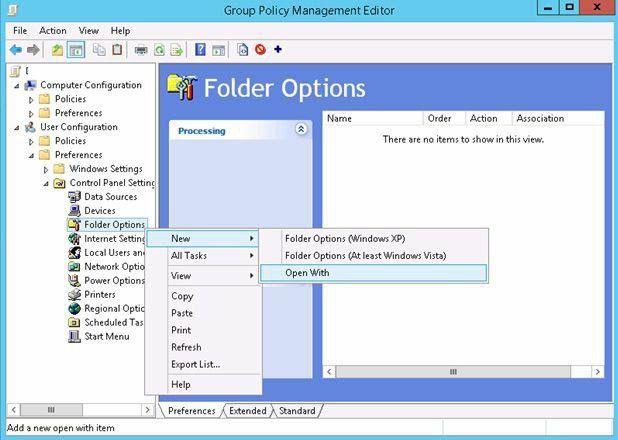
Task: Click Print in the context menu
Action: (x=203, y=330)
